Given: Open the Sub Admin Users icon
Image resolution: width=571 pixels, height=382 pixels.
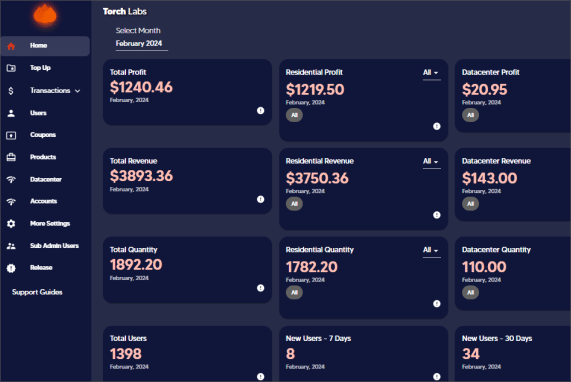Looking at the screenshot, I should click(11, 246).
